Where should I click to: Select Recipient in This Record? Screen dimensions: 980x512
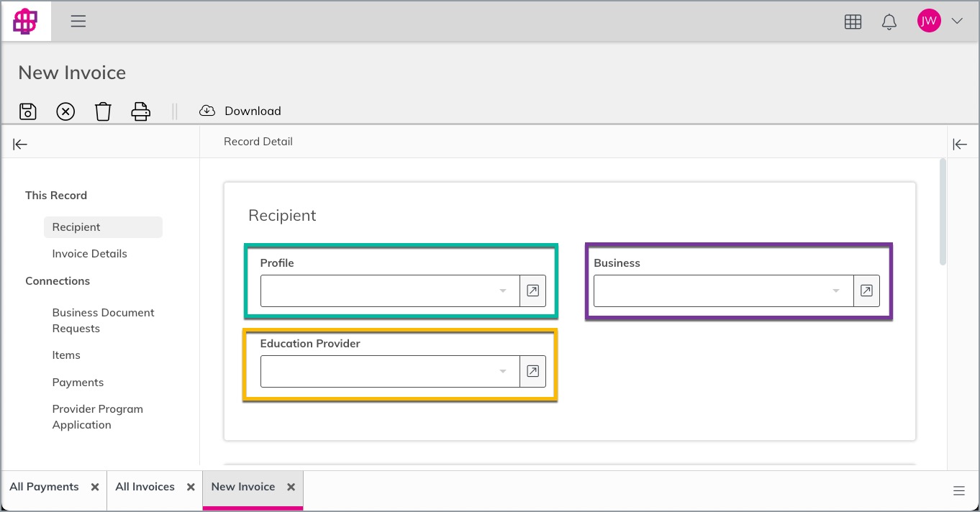pyautogui.click(x=103, y=227)
